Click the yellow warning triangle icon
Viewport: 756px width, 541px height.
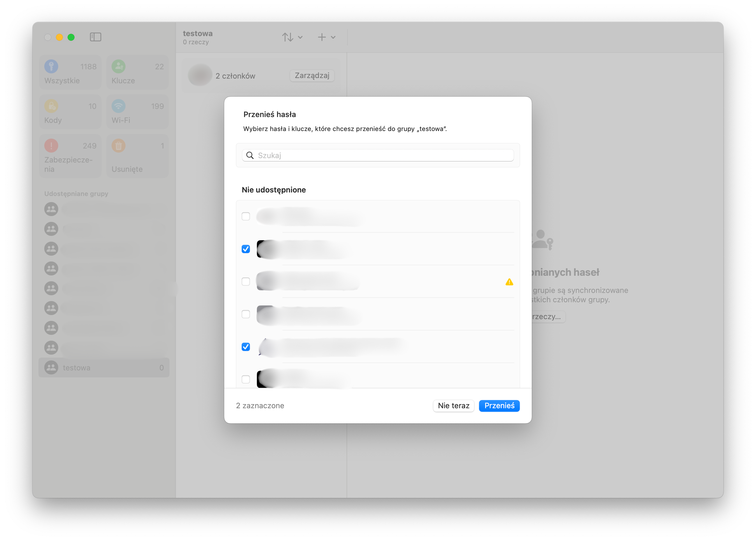coord(509,282)
